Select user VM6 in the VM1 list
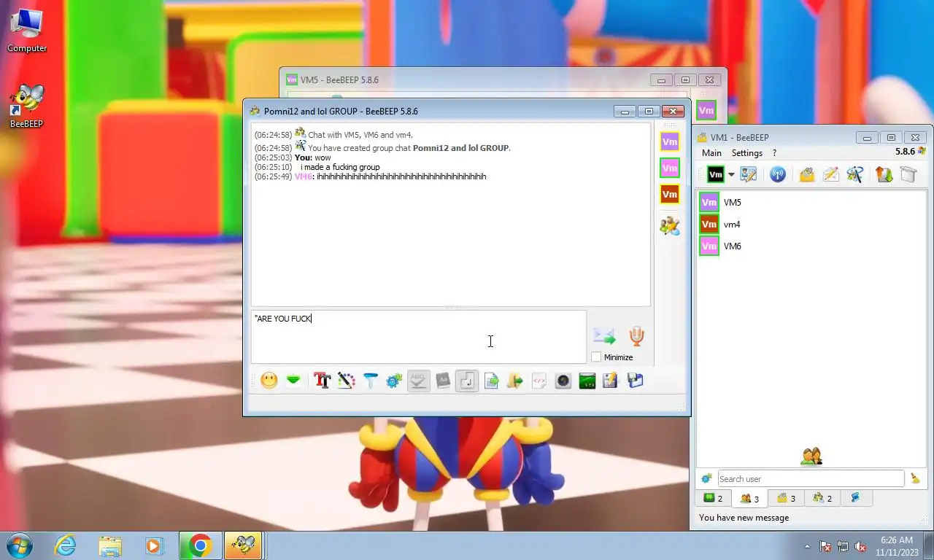 (x=811, y=246)
